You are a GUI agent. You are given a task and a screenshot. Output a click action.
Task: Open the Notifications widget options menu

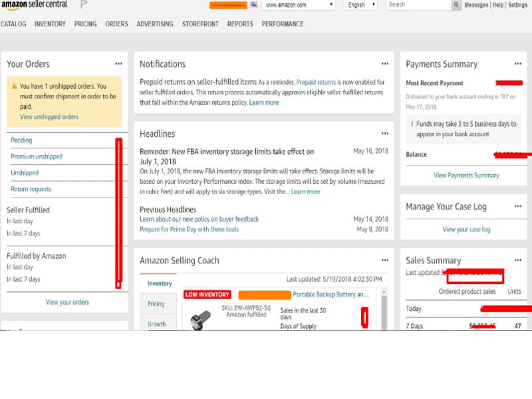[x=385, y=64]
